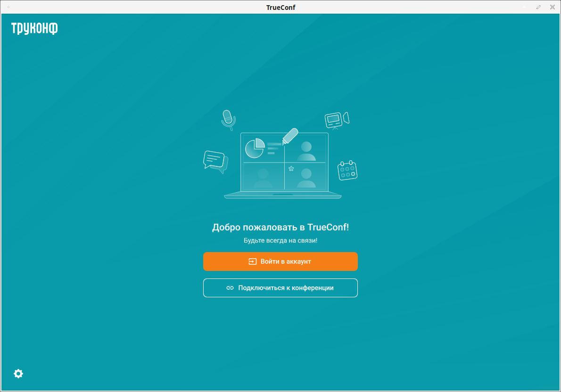Open settings via the gear icon
Screen dimensions: 561x392
coord(18,374)
